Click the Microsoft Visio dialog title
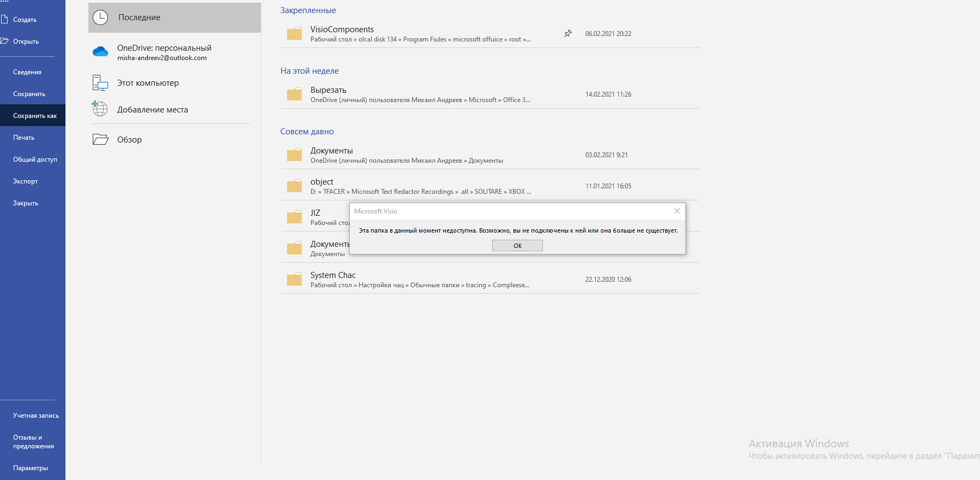Image resolution: width=980 pixels, height=480 pixels. 375,211
